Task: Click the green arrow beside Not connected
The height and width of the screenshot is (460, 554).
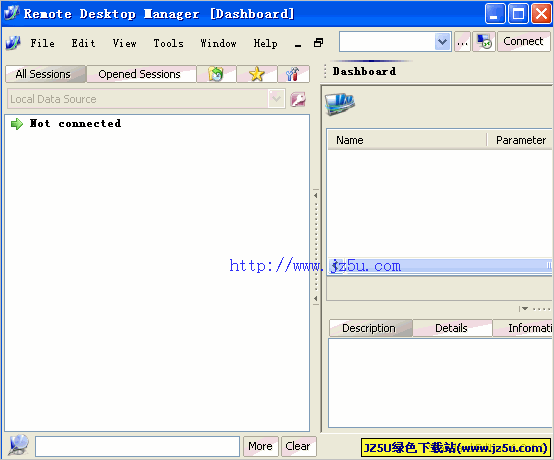Action: [17, 124]
